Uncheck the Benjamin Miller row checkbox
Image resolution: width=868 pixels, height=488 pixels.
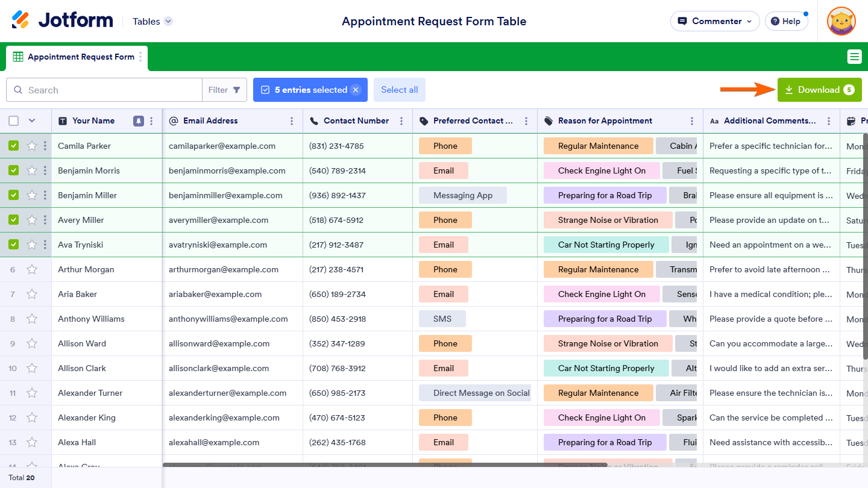tap(14, 195)
